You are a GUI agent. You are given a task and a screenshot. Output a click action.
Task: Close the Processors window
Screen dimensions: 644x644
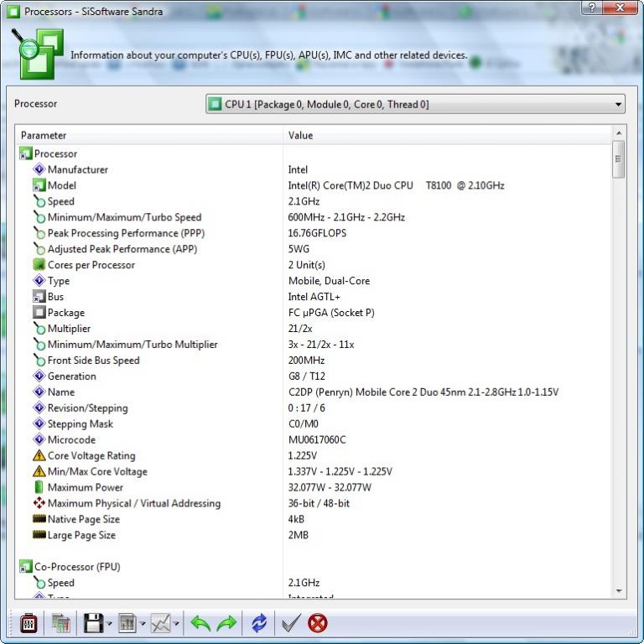tap(621, 8)
